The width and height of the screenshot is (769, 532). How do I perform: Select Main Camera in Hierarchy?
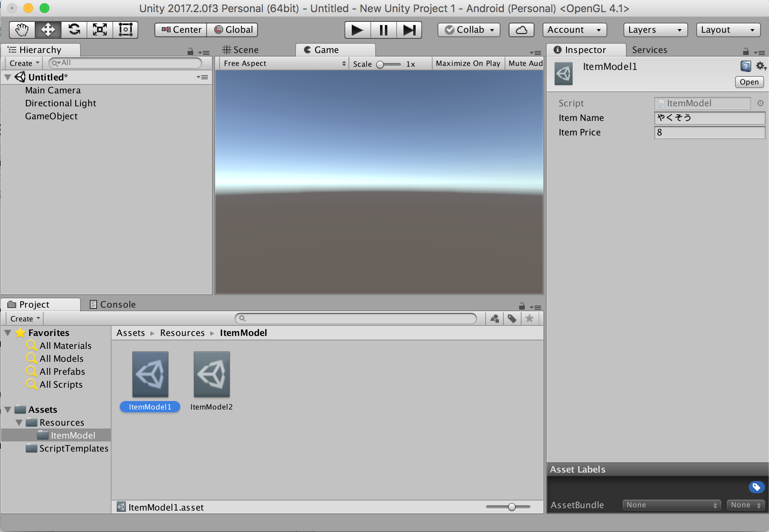tap(53, 90)
